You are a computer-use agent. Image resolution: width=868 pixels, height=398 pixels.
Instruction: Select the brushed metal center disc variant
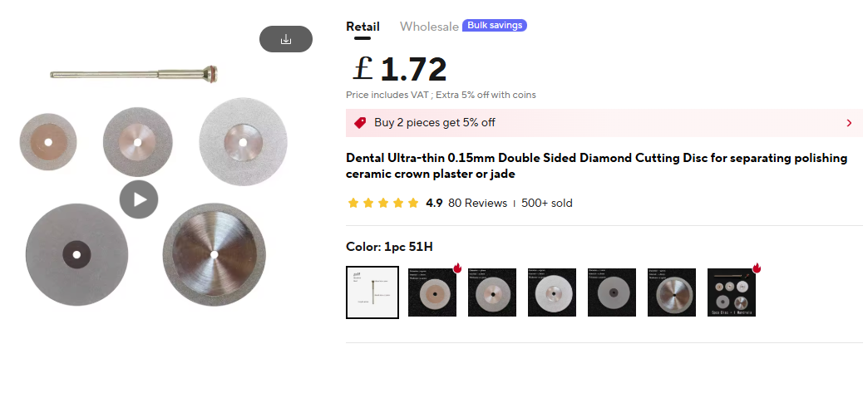[x=672, y=292]
